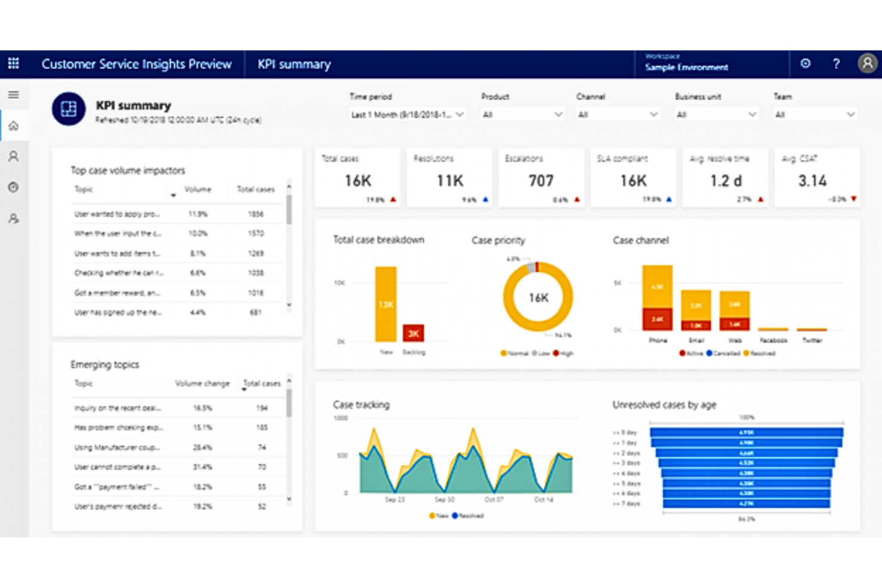Open the hamburger menu in the sidebar
Image resolution: width=882 pixels, height=588 pixels.
click(x=13, y=94)
